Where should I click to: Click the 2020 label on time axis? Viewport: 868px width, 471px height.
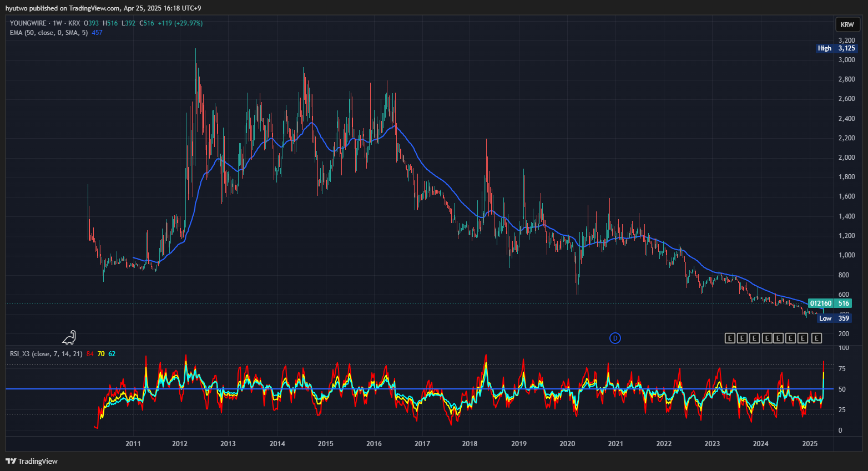point(567,443)
